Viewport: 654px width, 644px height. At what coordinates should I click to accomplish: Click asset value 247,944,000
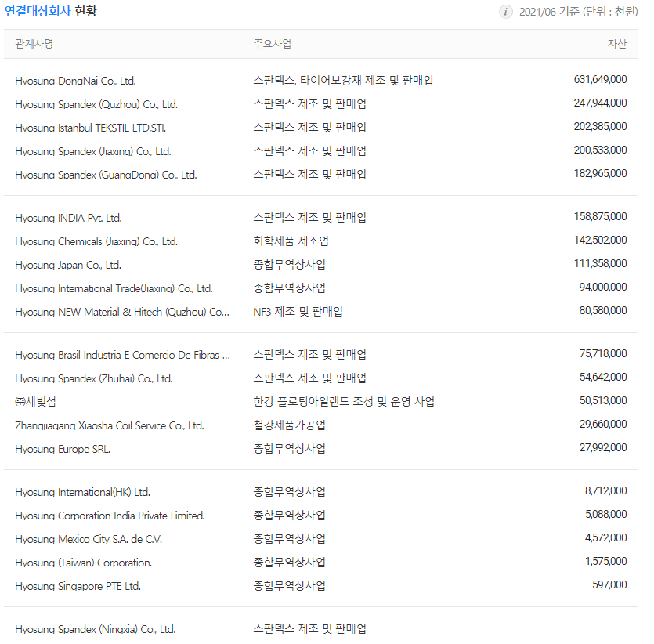600,103
